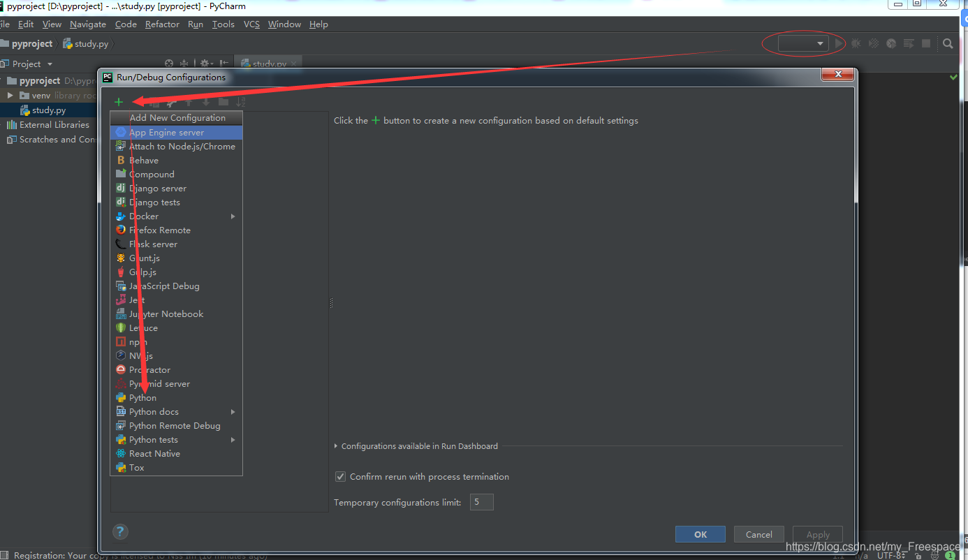Click UTF-8 encoding in status bar
Image resolution: width=968 pixels, height=560 pixels.
(x=892, y=555)
